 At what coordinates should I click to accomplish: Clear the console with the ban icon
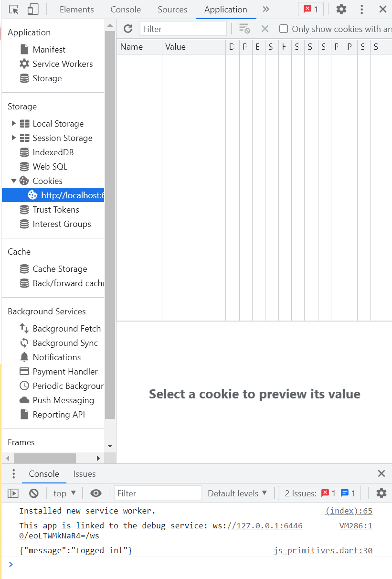click(33, 493)
